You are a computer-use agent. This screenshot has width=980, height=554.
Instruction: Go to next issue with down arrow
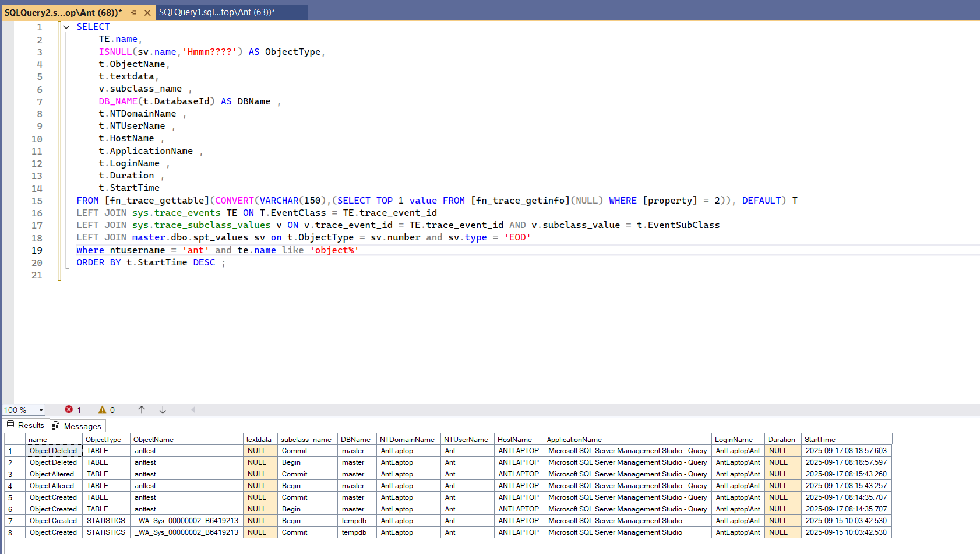(163, 410)
